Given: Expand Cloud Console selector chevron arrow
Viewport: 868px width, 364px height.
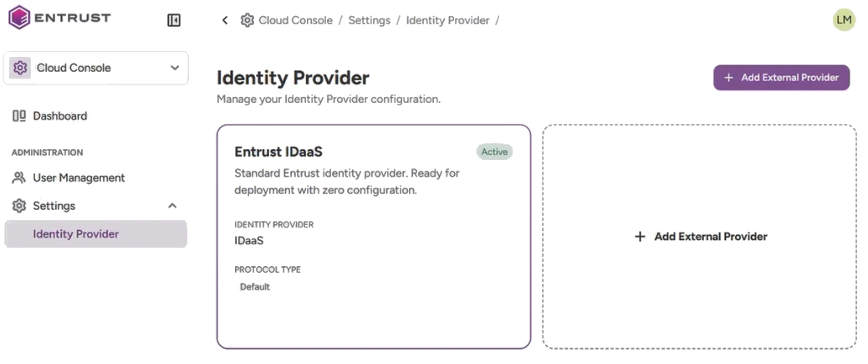Looking at the screenshot, I should [x=175, y=68].
